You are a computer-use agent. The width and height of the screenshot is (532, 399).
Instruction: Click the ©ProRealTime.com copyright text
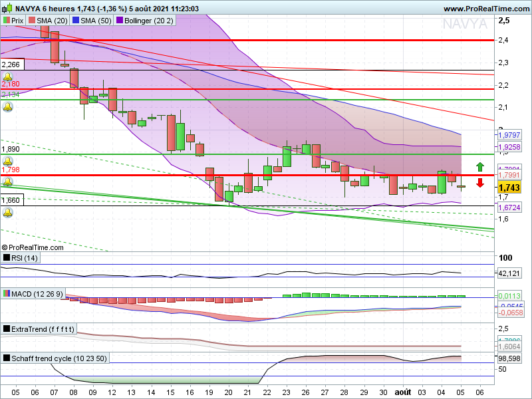(x=33, y=247)
